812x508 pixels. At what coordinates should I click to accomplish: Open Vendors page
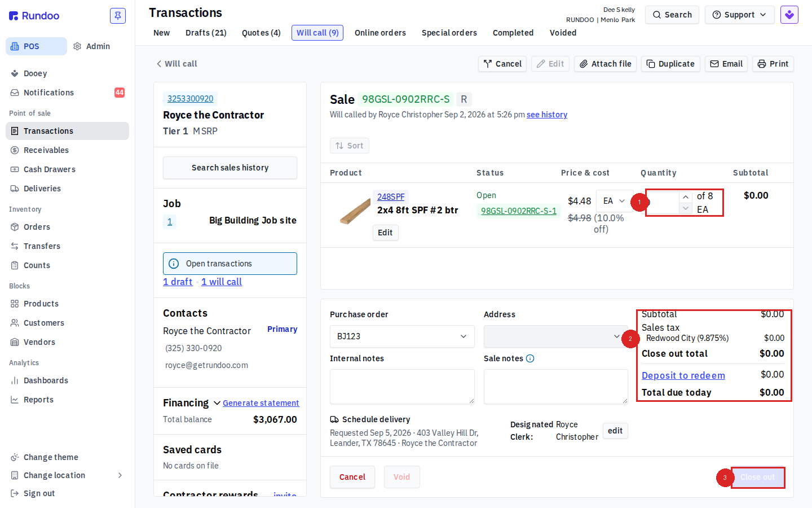39,342
